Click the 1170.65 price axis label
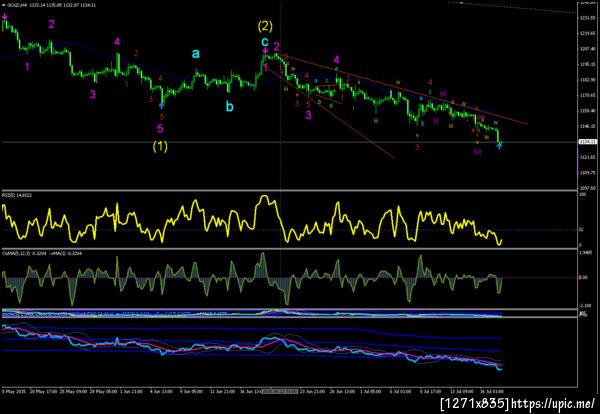Viewport: 600px width, 414px height. coord(588,95)
